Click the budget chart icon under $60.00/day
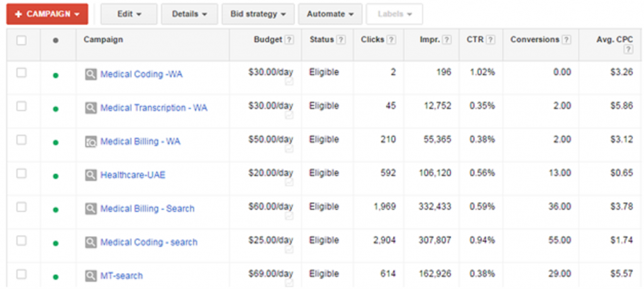 pos(289,216)
